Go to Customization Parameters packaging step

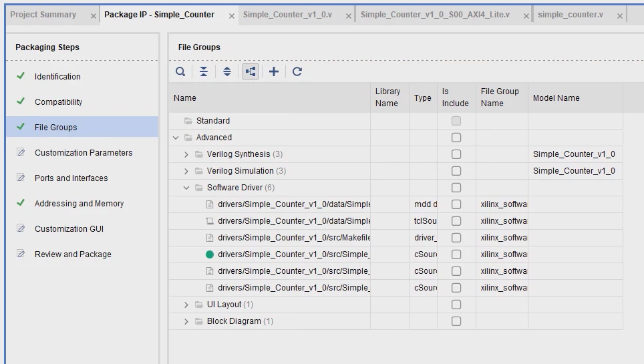point(84,153)
